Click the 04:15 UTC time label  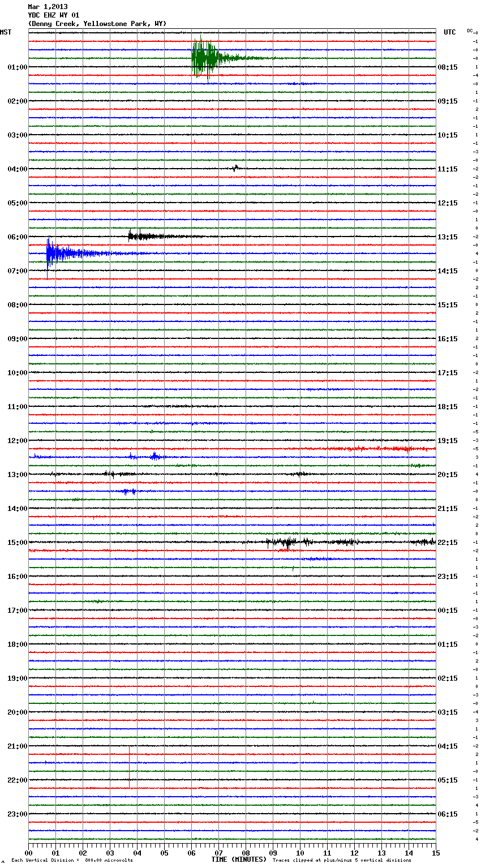click(448, 746)
